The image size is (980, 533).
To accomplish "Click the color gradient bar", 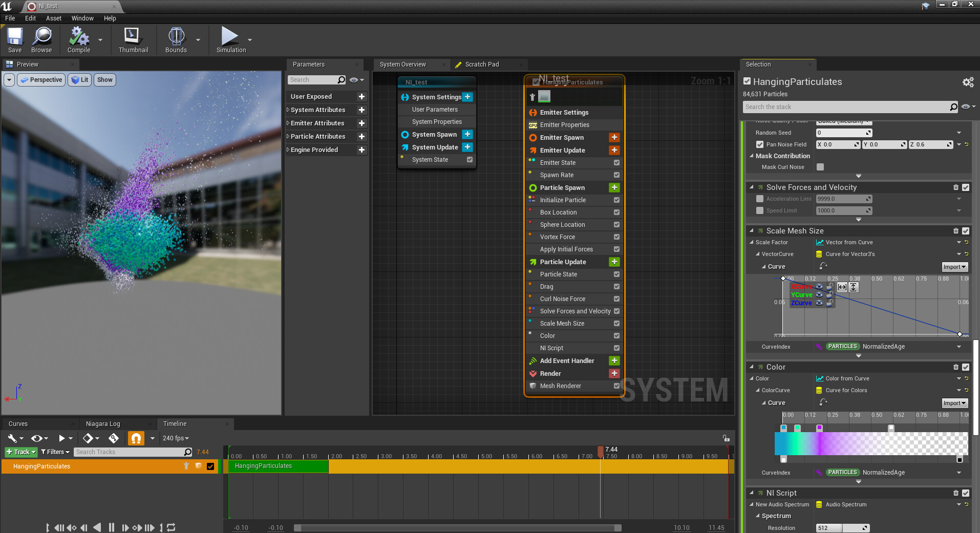I will tap(870, 443).
